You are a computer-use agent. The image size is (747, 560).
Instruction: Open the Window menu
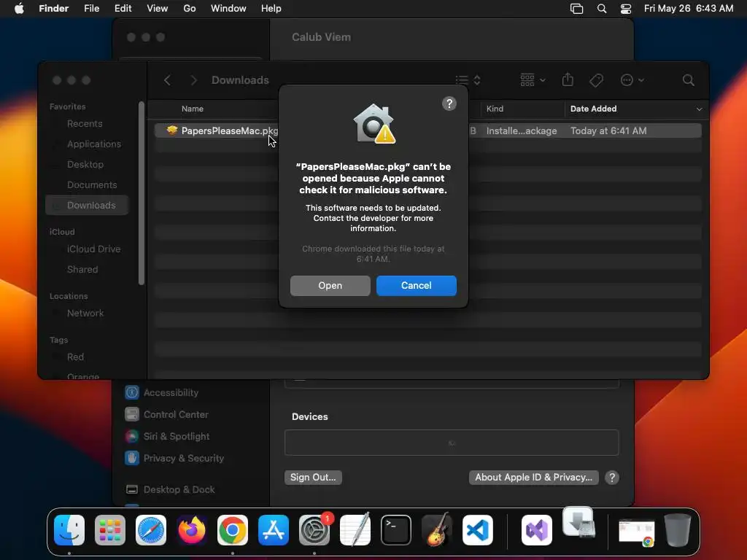228,9
